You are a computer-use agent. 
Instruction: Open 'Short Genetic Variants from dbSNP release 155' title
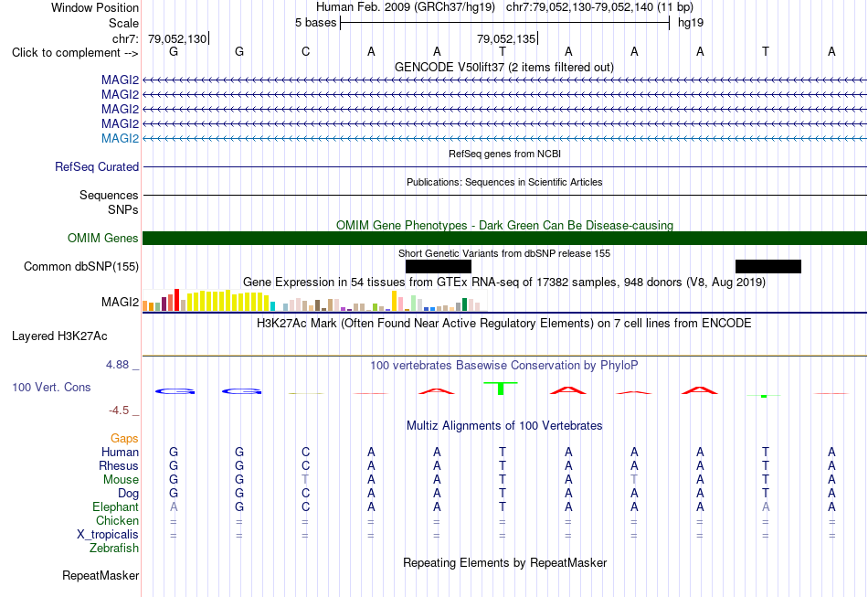pyautogui.click(x=504, y=253)
